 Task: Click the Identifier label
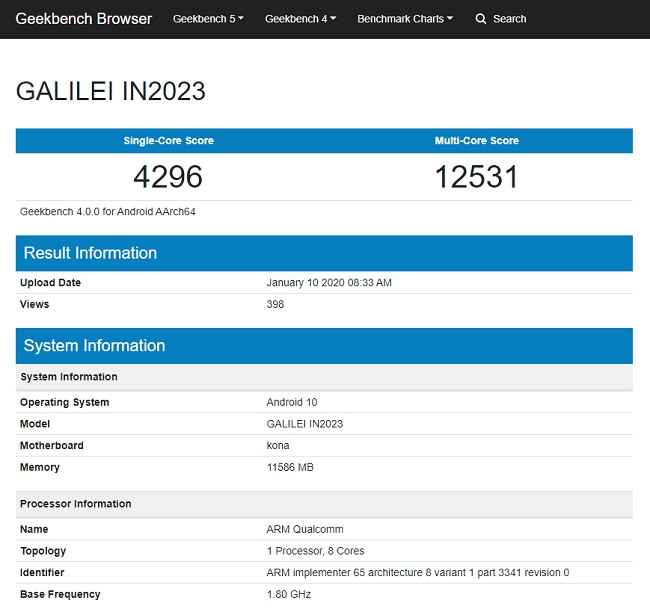coord(42,573)
